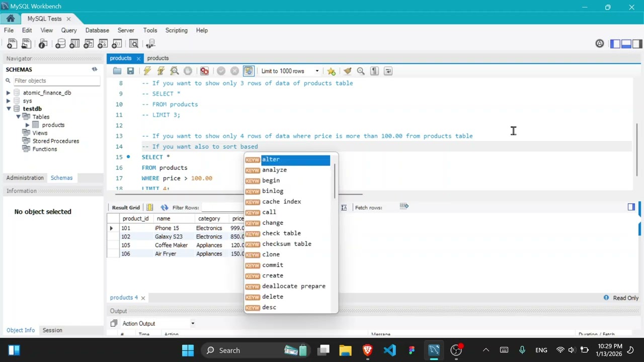
Task: Click the Windows Start button
Action: tap(188, 350)
